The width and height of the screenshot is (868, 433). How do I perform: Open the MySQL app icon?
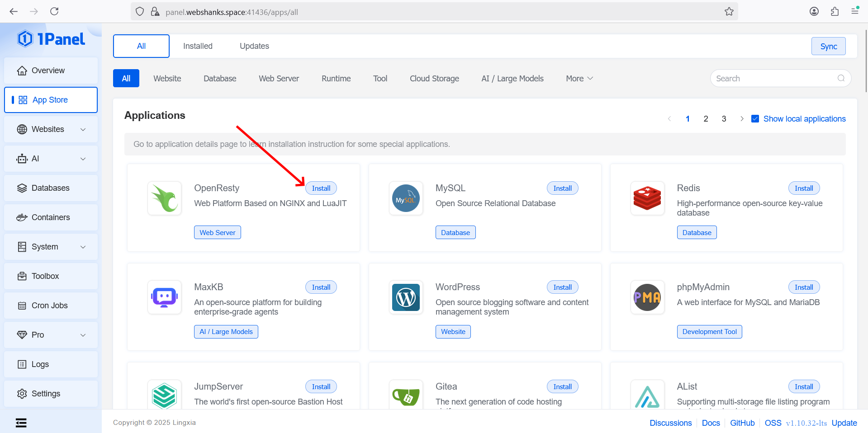tap(406, 198)
